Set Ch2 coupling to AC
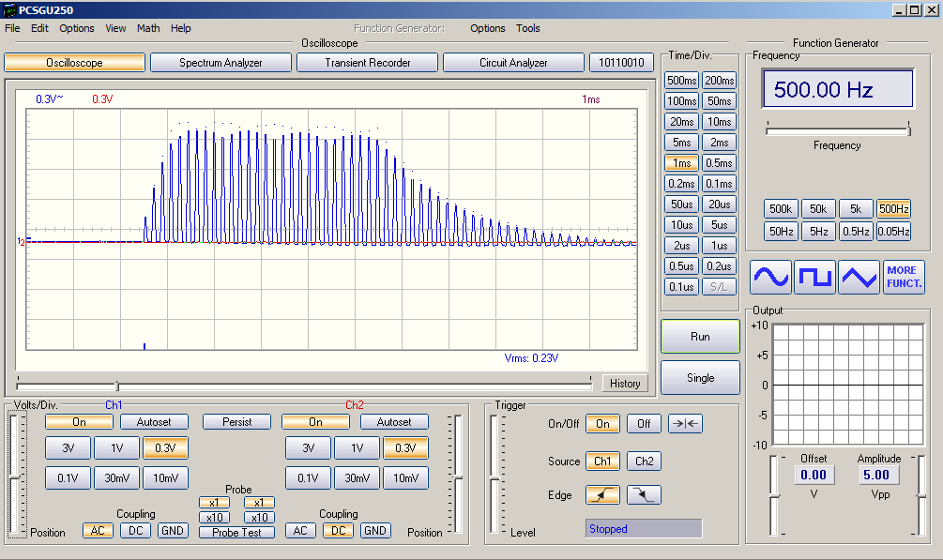Screen dimensions: 943x560 click(300, 531)
